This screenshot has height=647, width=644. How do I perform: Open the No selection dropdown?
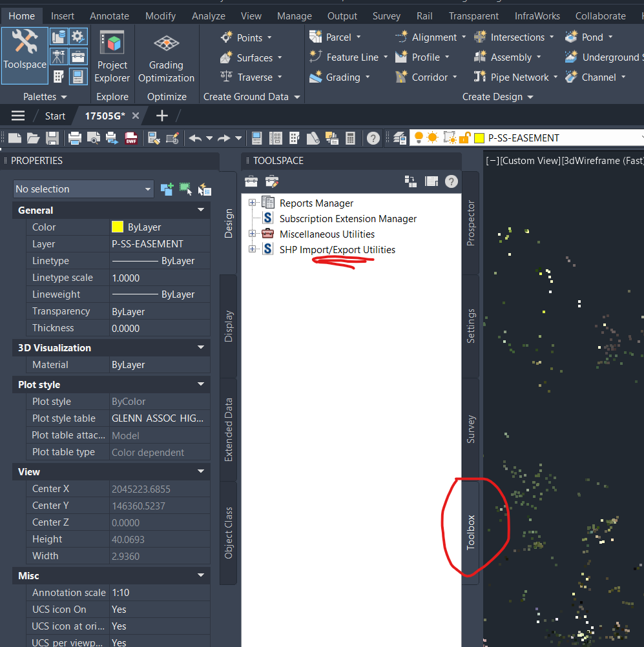83,189
